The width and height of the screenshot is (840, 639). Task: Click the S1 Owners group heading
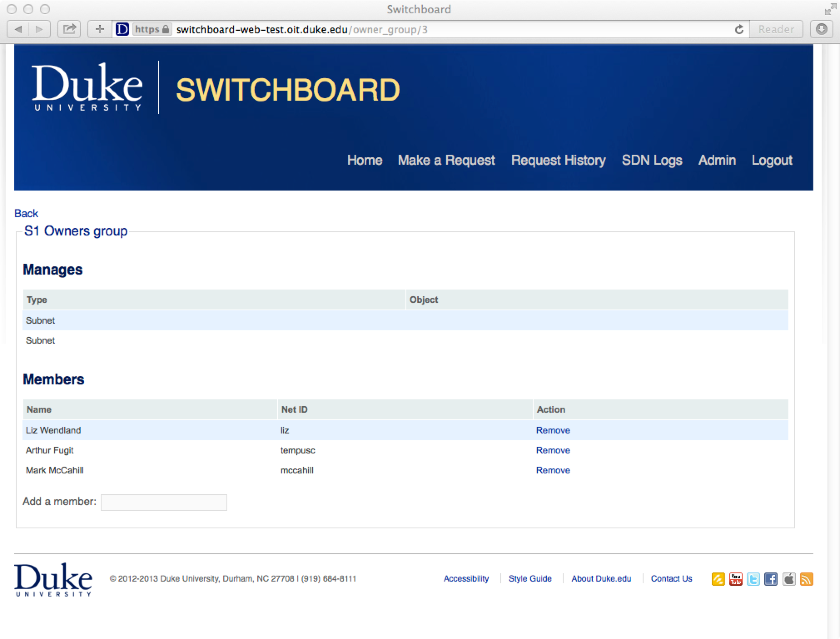click(x=76, y=231)
